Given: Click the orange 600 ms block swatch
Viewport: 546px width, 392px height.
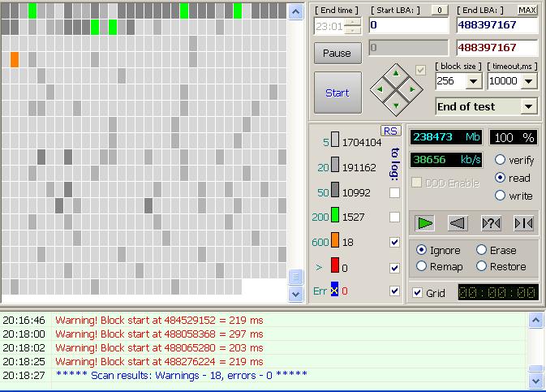Looking at the screenshot, I should pos(335,239).
